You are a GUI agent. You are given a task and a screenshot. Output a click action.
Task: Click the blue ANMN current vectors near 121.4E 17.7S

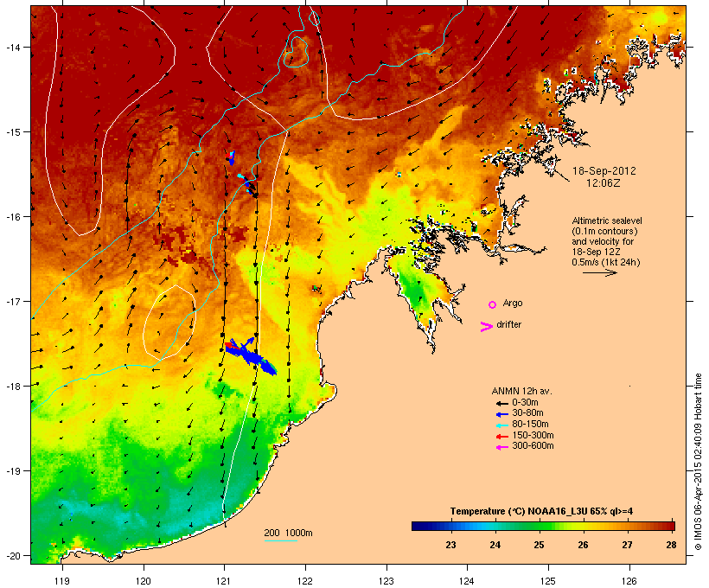251,356
